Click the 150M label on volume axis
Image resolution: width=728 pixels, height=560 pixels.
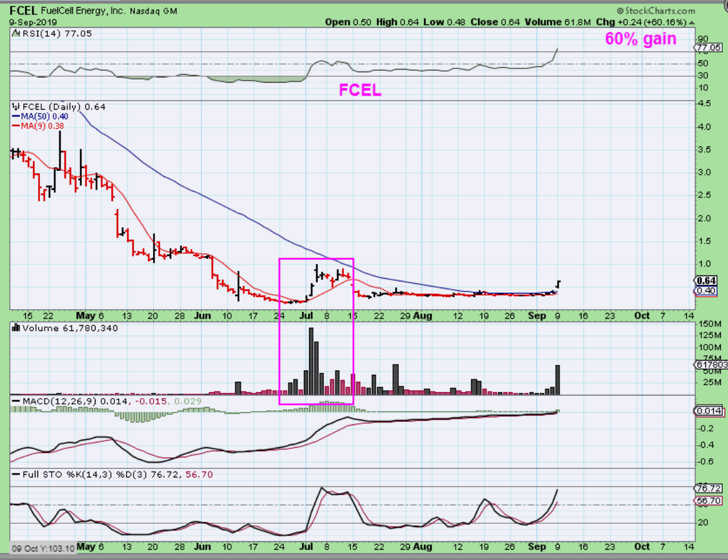710,324
